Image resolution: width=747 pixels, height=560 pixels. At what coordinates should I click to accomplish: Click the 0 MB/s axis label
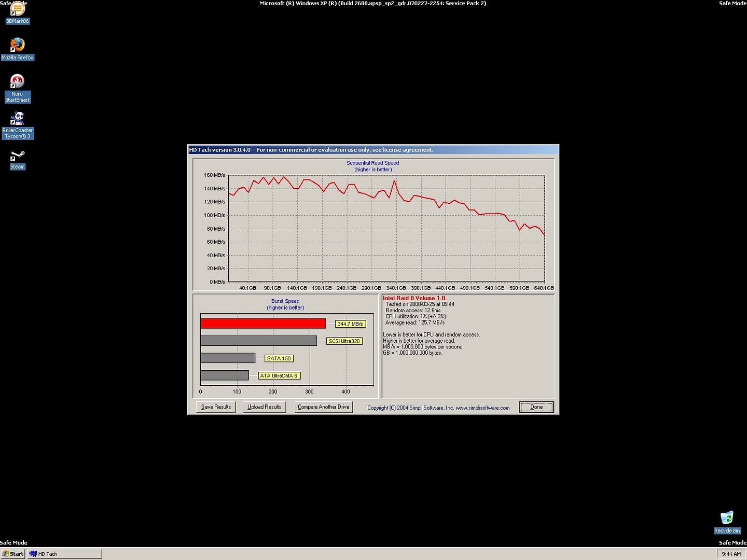[x=217, y=282]
